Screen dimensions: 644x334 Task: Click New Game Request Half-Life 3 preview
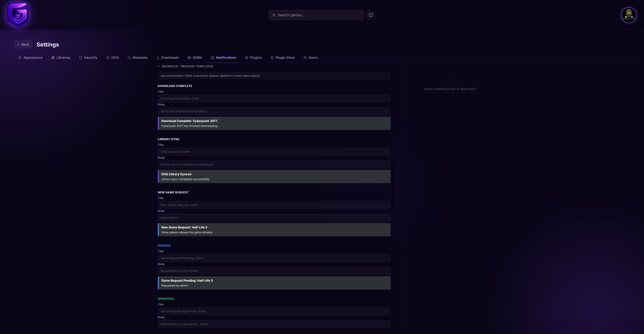274,230
